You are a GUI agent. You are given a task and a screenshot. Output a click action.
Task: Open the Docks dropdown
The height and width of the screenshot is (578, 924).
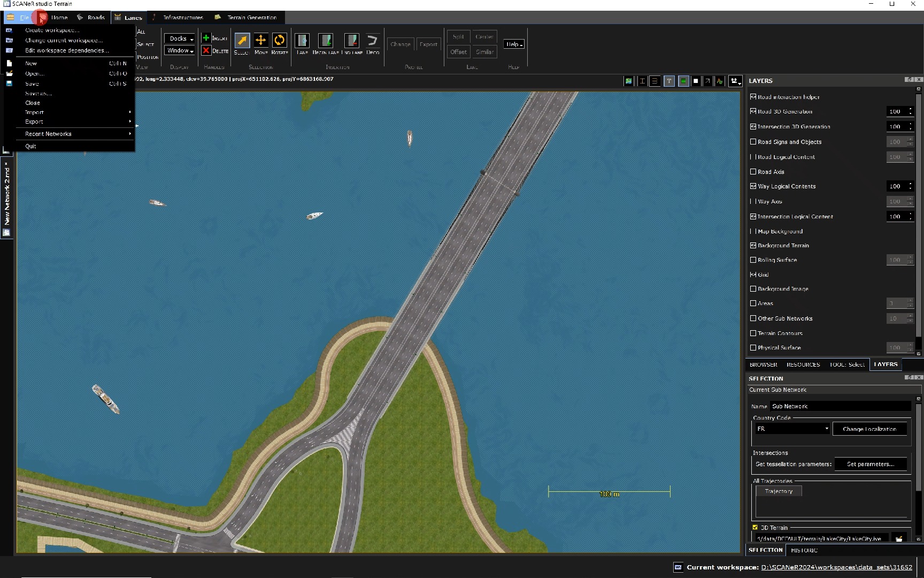coord(180,39)
